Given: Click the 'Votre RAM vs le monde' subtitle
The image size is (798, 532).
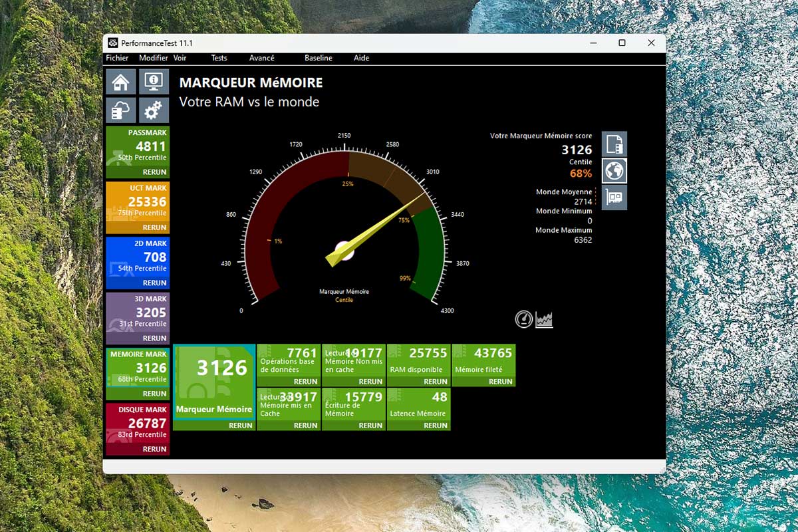Looking at the screenshot, I should [x=249, y=102].
